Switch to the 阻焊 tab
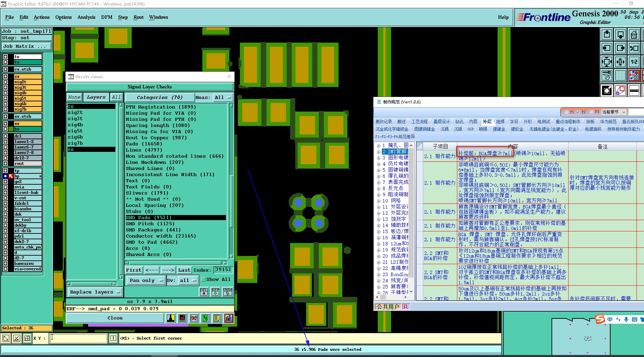The width and height of the screenshot is (644, 357). 500,122
